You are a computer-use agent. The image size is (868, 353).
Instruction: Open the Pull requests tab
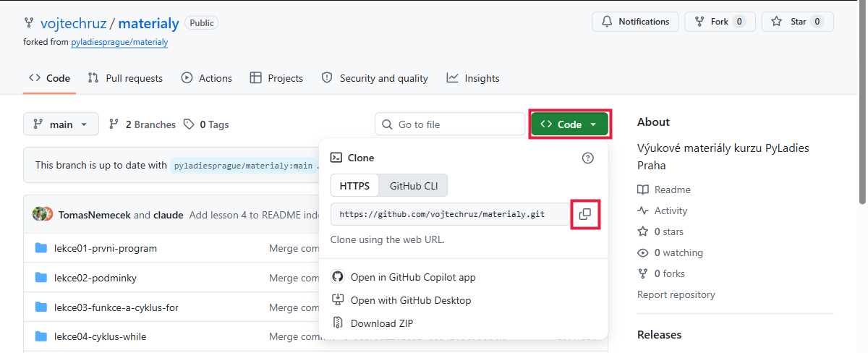point(125,78)
